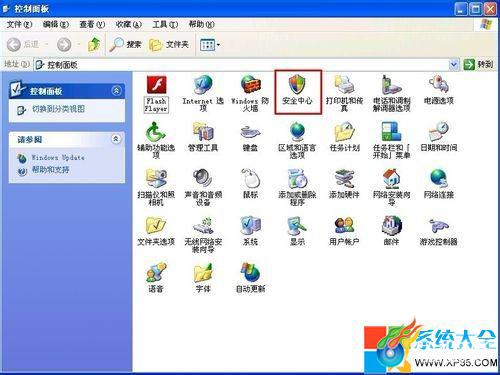Collapse the 请参阅 sidebar section
Image resolution: width=500 pixels, height=375 pixels.
pyautogui.click(x=116, y=139)
